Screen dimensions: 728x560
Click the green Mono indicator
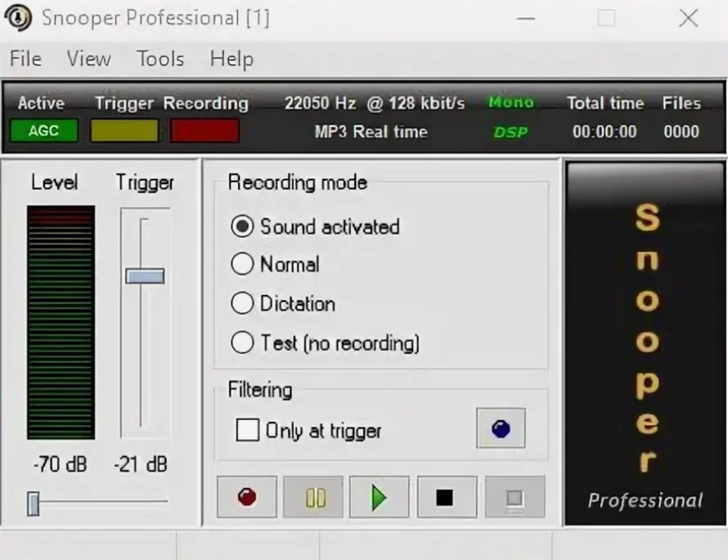tap(510, 102)
